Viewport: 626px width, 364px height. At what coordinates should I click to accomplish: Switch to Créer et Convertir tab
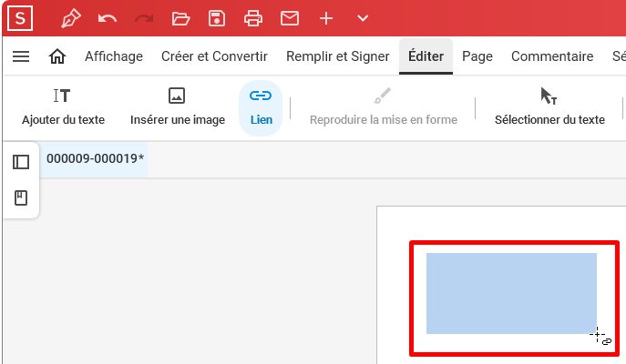[x=214, y=56]
